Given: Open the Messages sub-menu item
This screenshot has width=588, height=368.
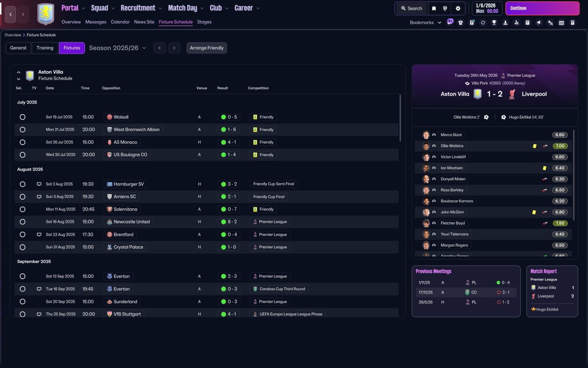Looking at the screenshot, I should tap(96, 22).
